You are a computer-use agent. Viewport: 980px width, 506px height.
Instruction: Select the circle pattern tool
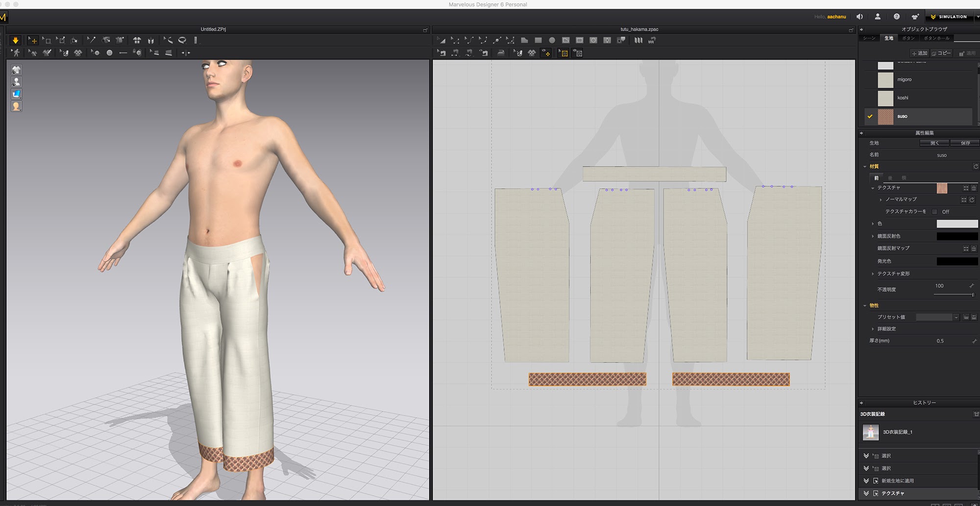click(x=552, y=40)
